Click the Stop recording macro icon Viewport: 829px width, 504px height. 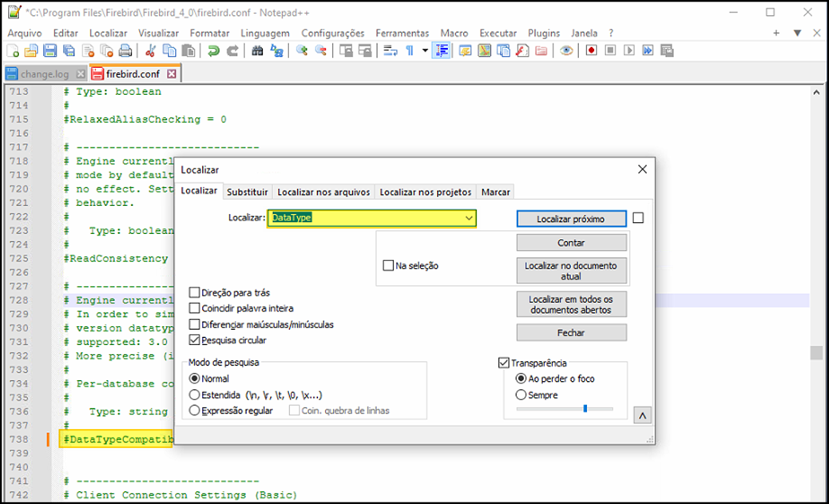[x=610, y=51]
